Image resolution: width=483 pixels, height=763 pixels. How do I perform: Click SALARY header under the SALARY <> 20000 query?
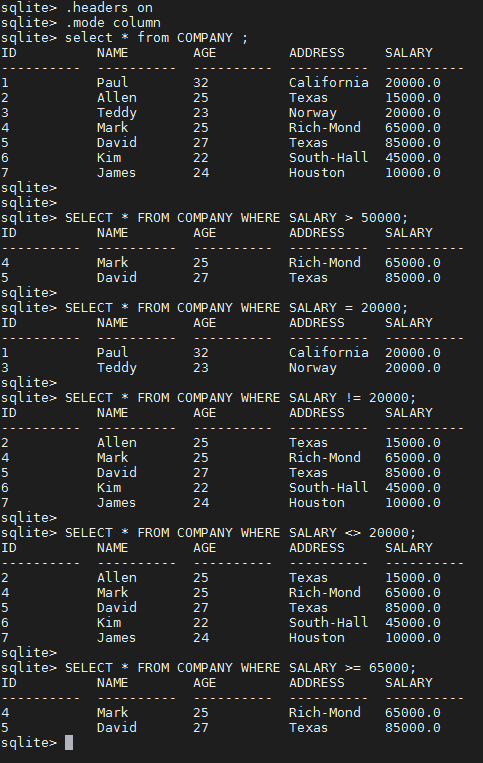click(x=409, y=548)
